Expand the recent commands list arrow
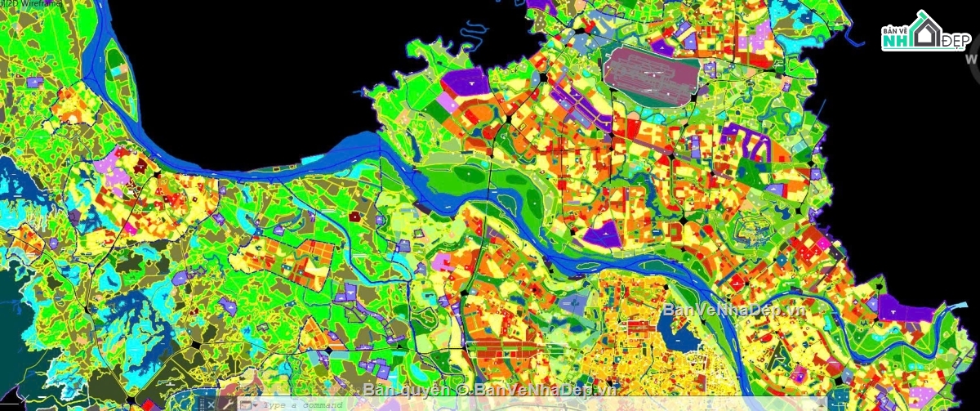 255,404
